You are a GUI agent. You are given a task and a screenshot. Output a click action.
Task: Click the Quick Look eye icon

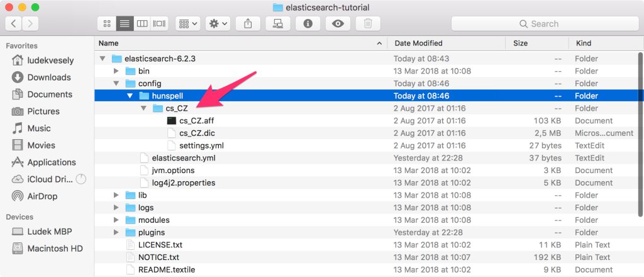[338, 23]
